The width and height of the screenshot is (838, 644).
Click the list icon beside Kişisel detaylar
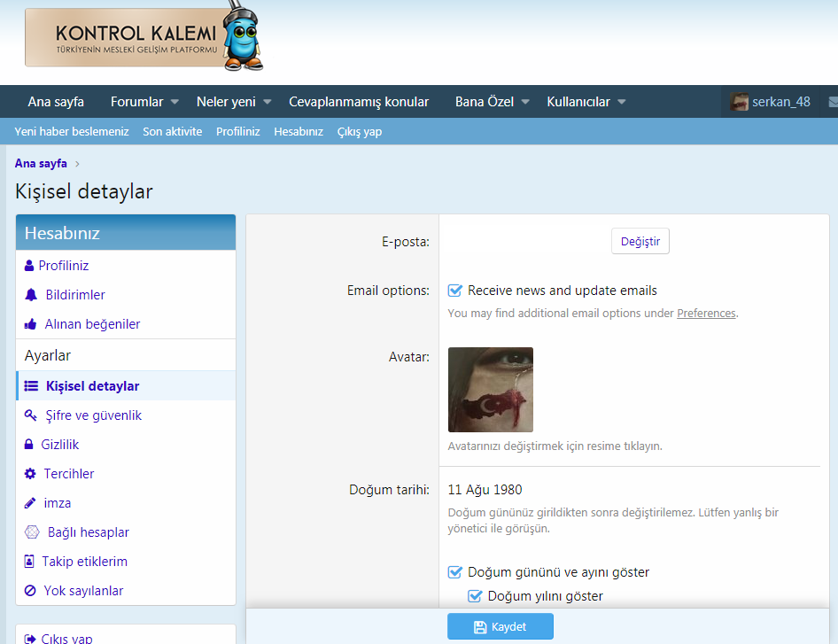[x=31, y=386]
